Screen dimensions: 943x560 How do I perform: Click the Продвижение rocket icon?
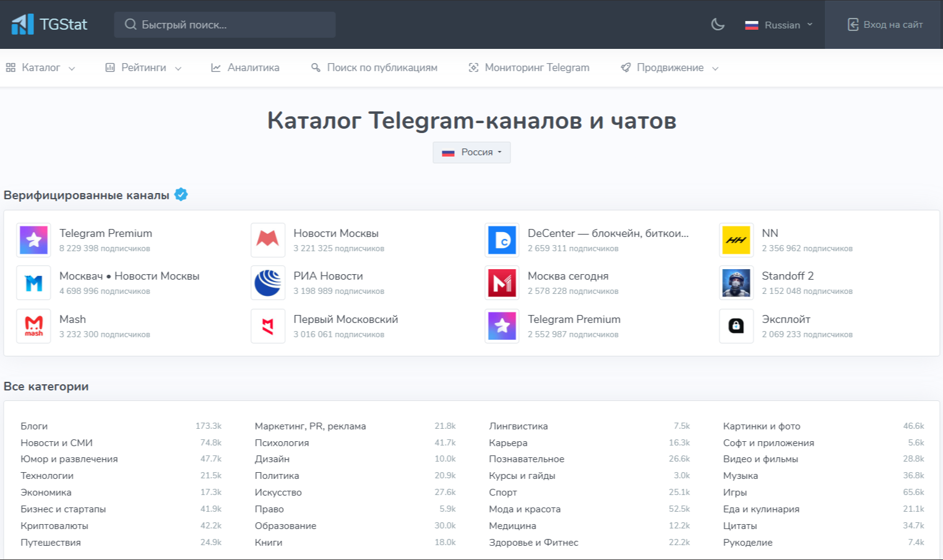(626, 67)
